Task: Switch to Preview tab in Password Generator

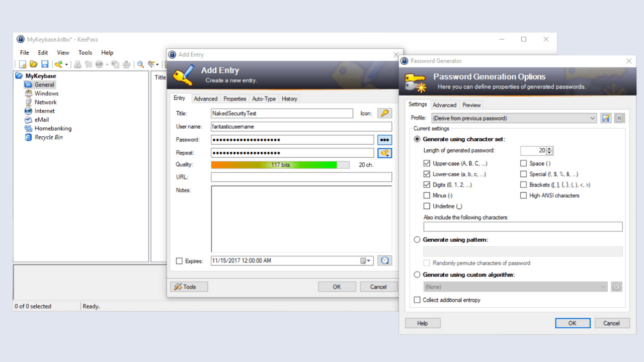Action: [x=471, y=105]
